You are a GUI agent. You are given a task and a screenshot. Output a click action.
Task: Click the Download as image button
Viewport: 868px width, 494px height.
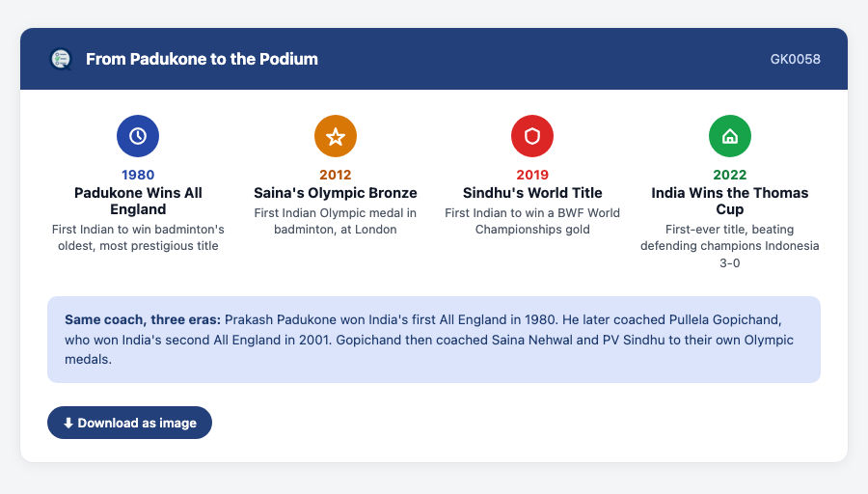pos(129,423)
